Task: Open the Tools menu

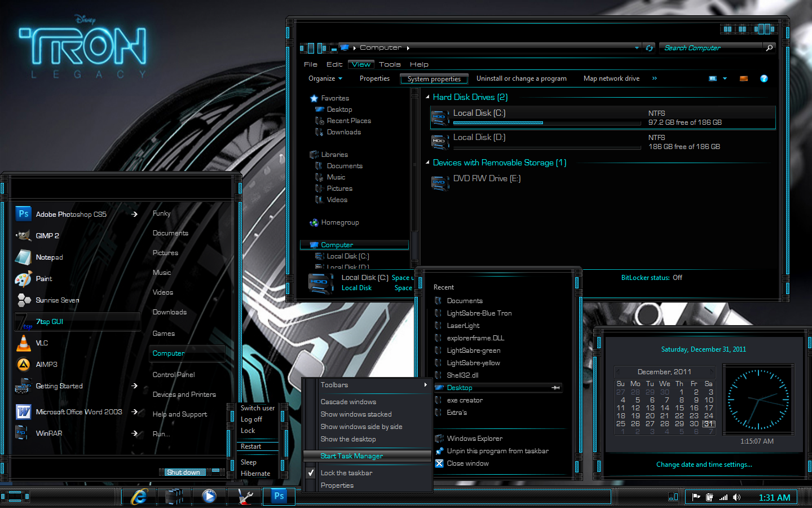Action: pyautogui.click(x=390, y=64)
